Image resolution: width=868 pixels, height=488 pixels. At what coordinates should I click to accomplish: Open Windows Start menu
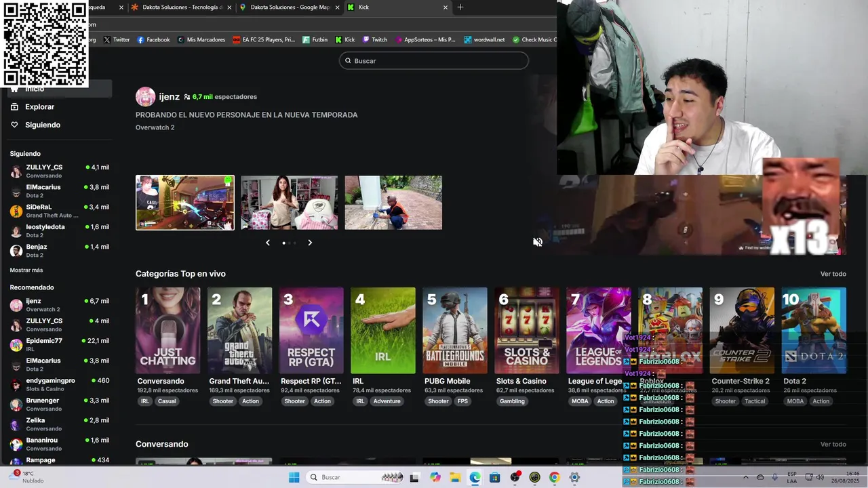pyautogui.click(x=294, y=477)
